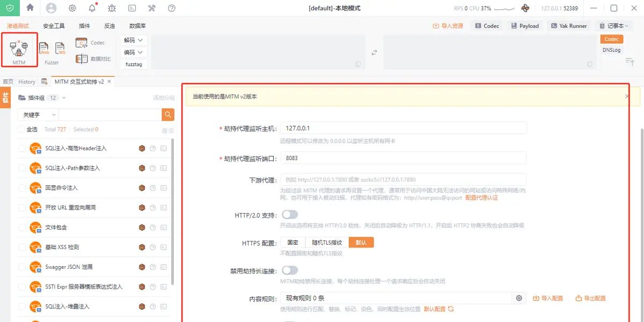The image size is (644, 322).
Task: Enable the 禁用劫持长连接 toggle
Action: (290, 270)
